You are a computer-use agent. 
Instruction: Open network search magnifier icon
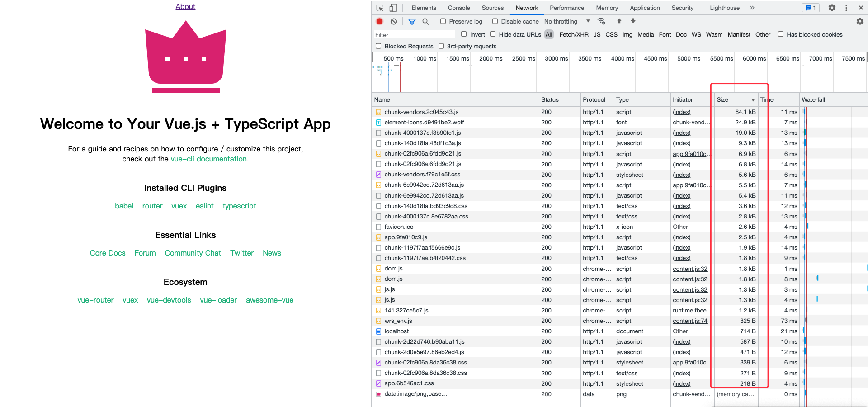[x=425, y=21]
